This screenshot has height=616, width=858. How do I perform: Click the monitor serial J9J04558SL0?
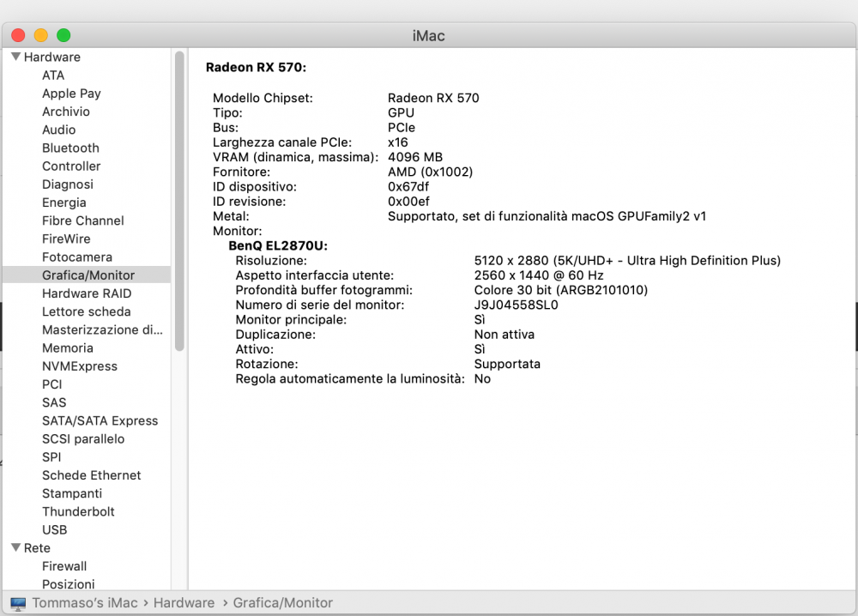click(516, 305)
